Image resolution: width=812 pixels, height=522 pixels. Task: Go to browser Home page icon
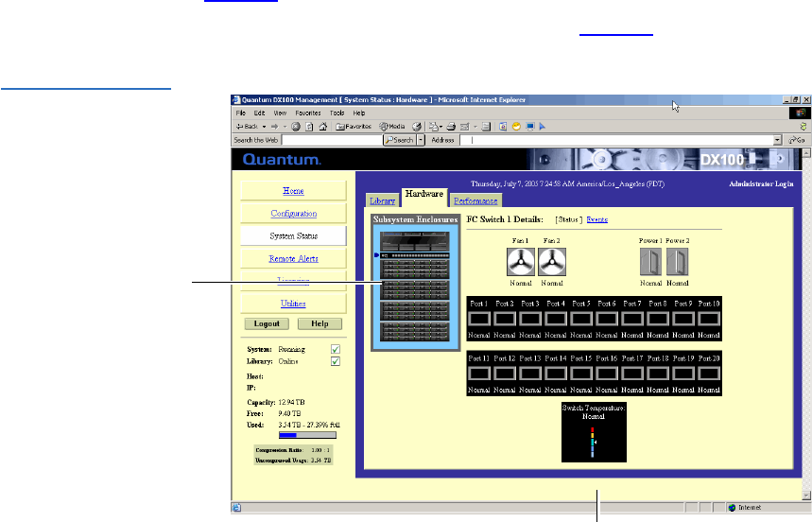click(323, 127)
